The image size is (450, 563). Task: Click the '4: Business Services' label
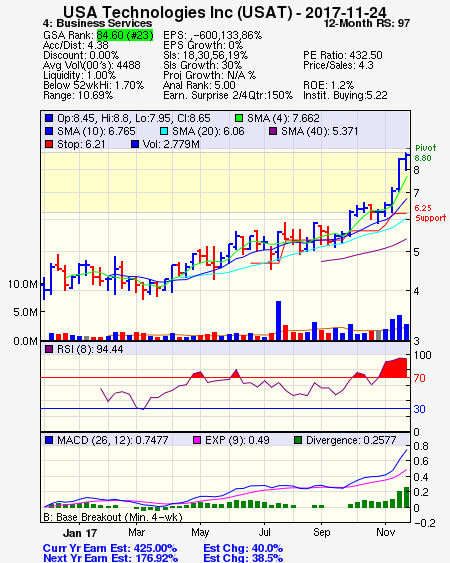coord(97,23)
